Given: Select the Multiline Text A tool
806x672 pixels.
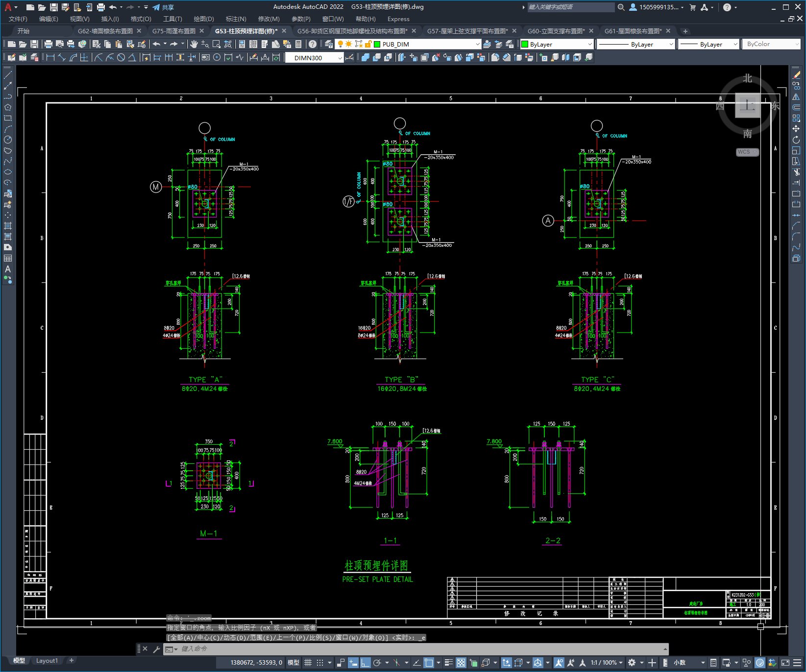Looking at the screenshot, I should [8, 269].
